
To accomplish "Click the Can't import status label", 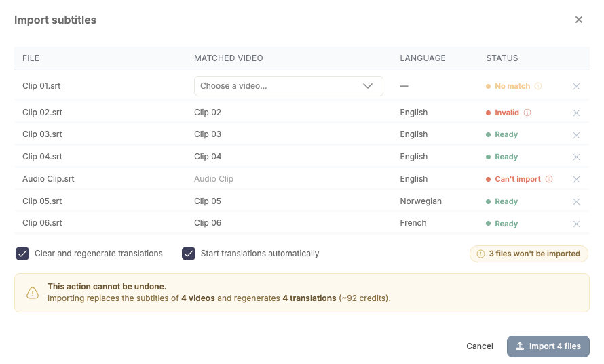I will coord(518,179).
